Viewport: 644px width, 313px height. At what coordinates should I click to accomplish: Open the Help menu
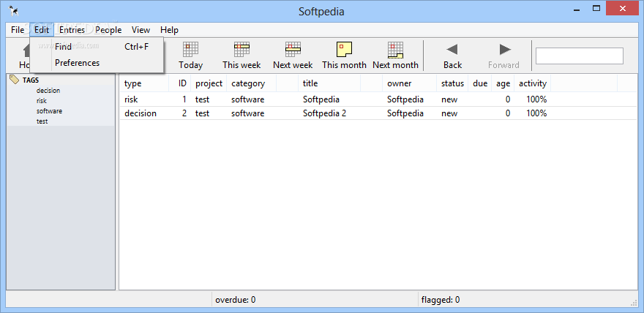pos(169,29)
